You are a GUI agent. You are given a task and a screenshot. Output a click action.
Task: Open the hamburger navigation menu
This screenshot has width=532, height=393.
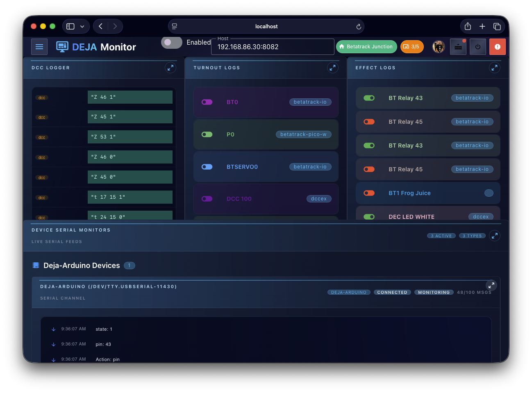(x=39, y=46)
